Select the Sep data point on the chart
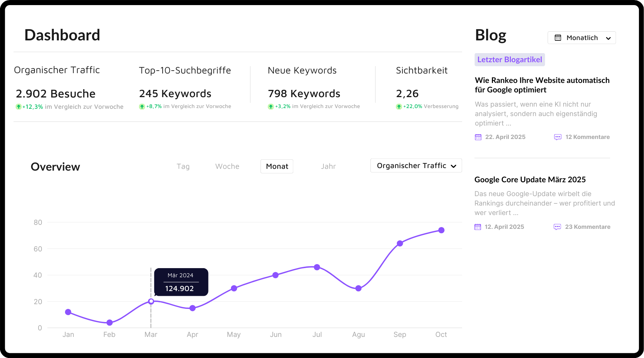Screen dimensions: 644x358 [400, 243]
